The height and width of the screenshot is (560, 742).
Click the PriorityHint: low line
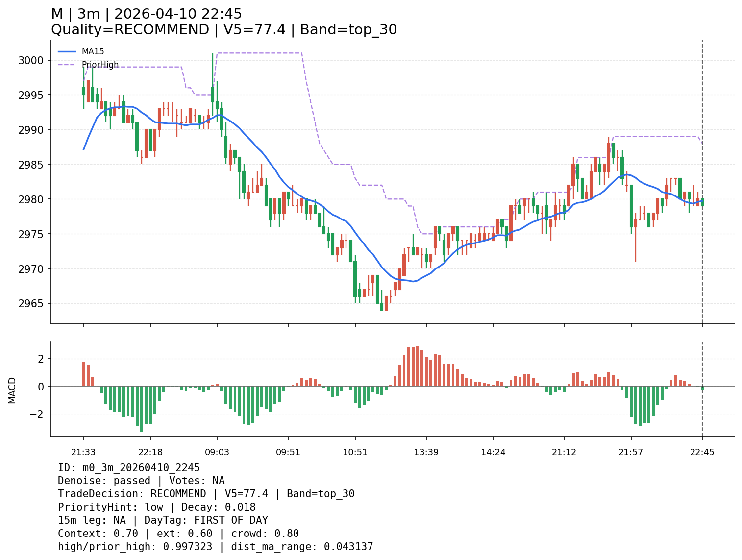click(156, 507)
